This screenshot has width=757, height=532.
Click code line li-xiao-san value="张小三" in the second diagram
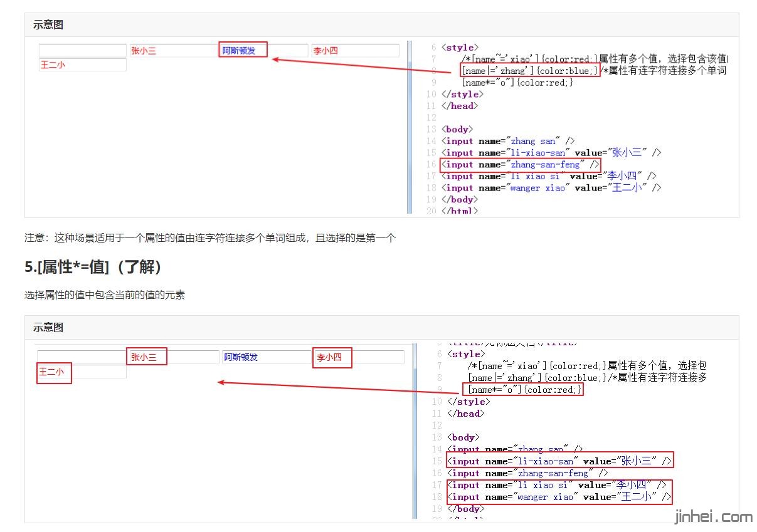point(559,461)
